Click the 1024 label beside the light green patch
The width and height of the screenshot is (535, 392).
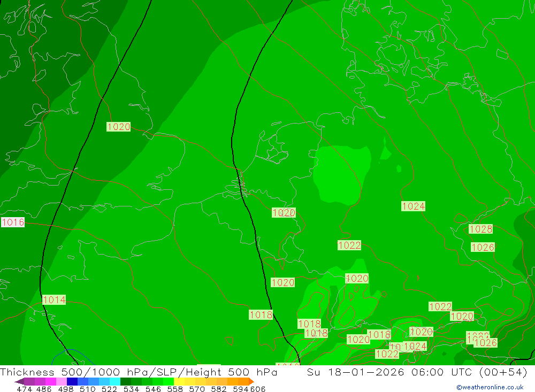(413, 206)
